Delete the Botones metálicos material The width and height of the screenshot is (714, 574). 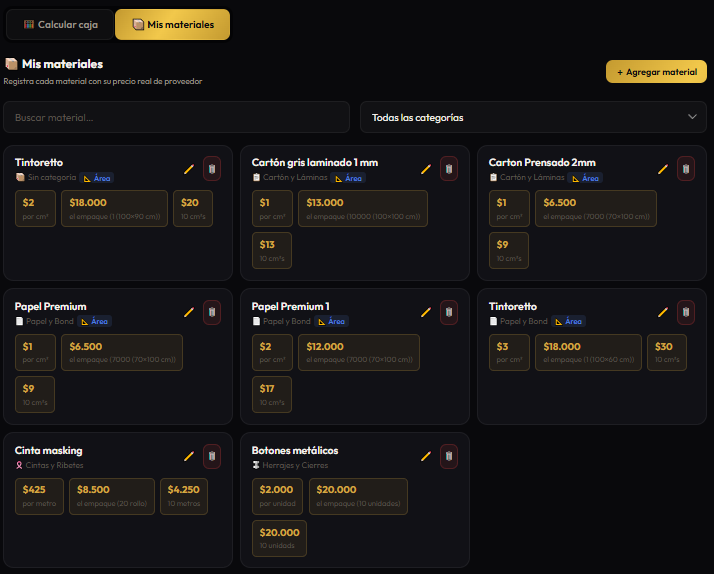[x=449, y=456]
